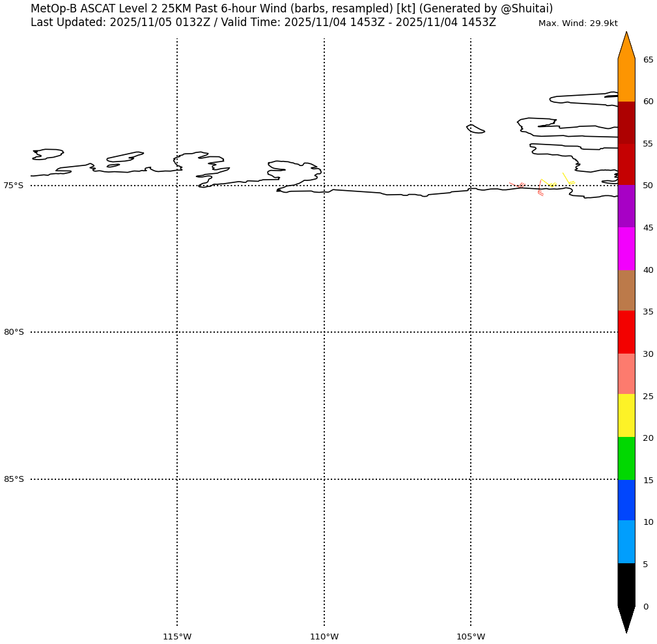
Task: Click the MetOp-B ASCAT title line
Action: pos(292,8)
